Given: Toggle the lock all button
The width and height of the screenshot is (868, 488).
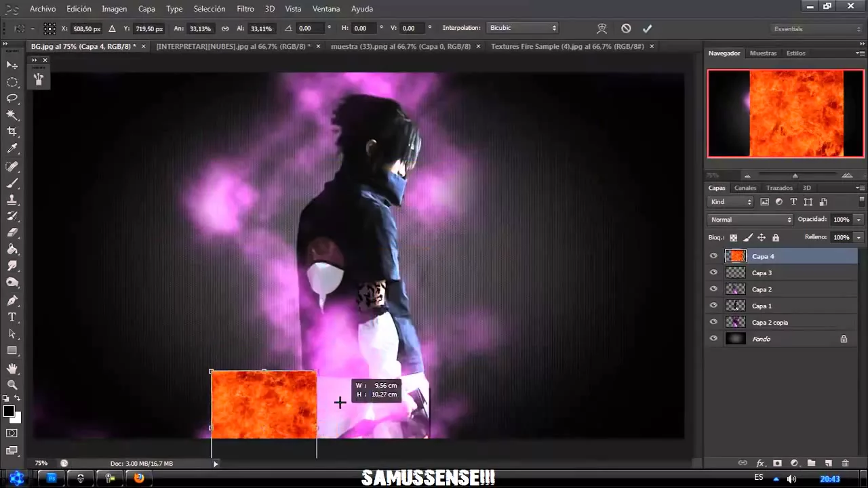Looking at the screenshot, I should pos(776,238).
